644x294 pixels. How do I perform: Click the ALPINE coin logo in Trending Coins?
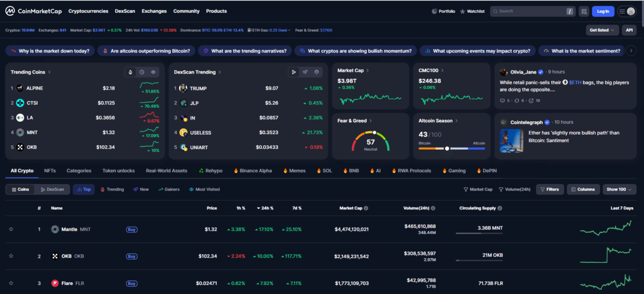point(20,88)
